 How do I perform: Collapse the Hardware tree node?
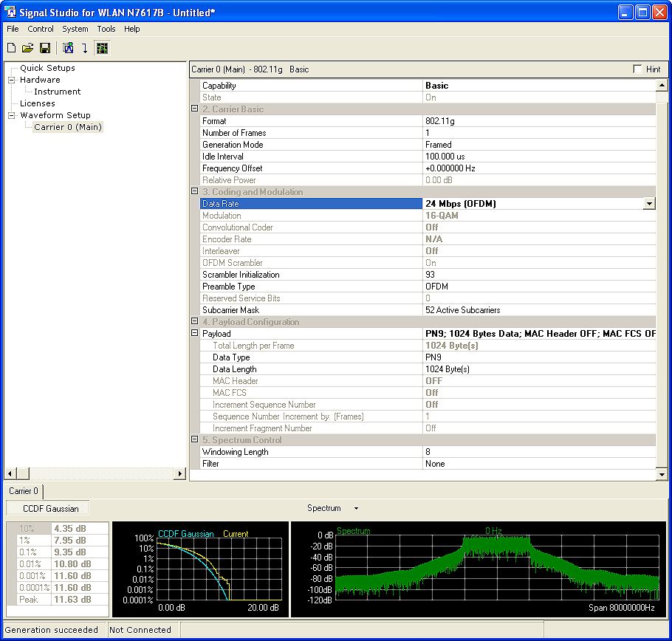point(12,80)
